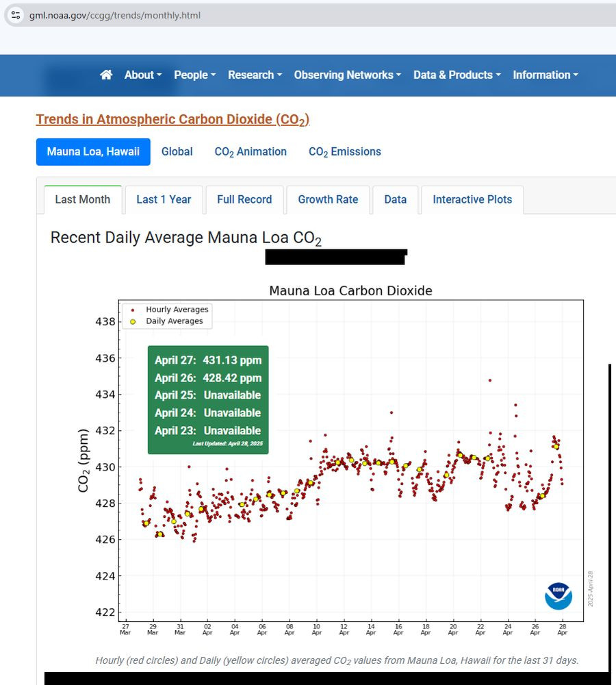Click the 28 Apr x-axis tick label
616x685 pixels.
[x=563, y=630]
